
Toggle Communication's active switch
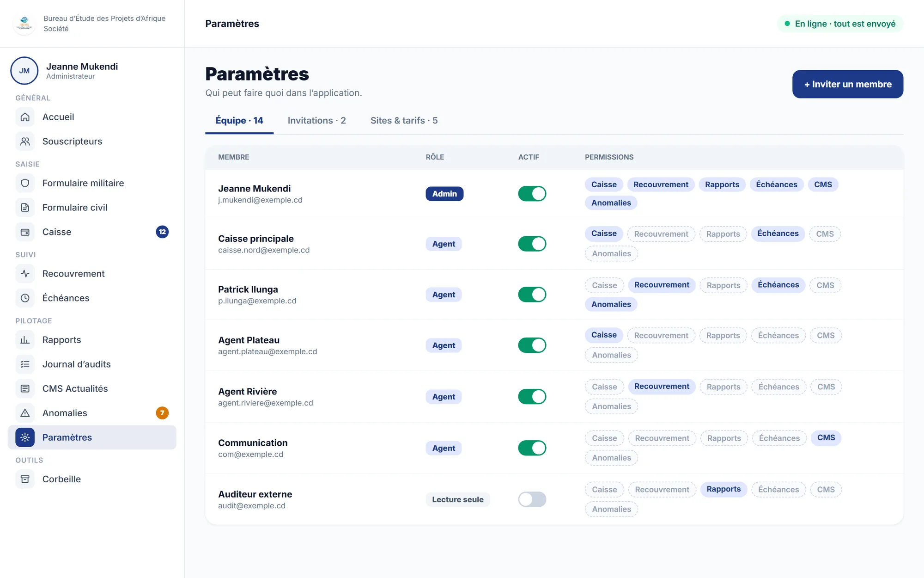[532, 448]
